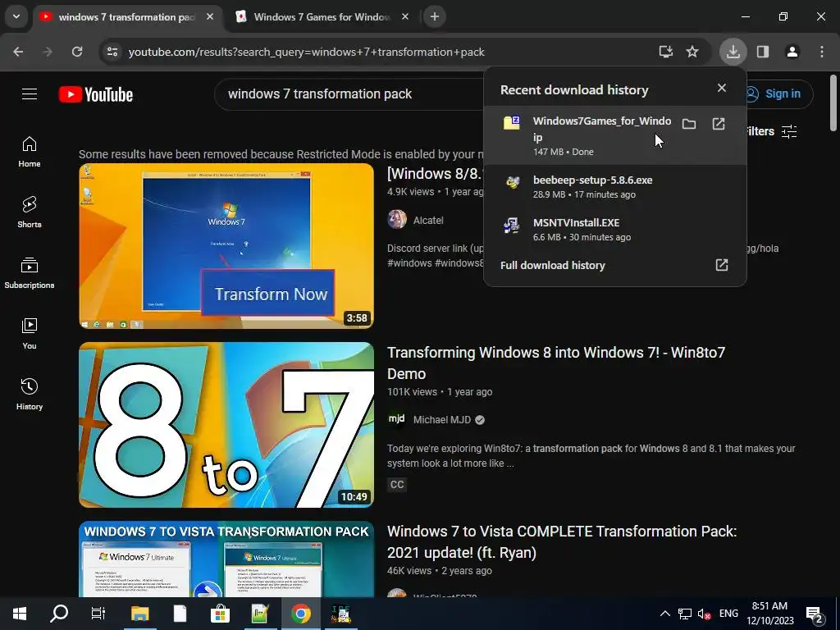Screen dimensions: 840x630
Task: Open Windows7Games download in new tab icon
Action: click(719, 125)
